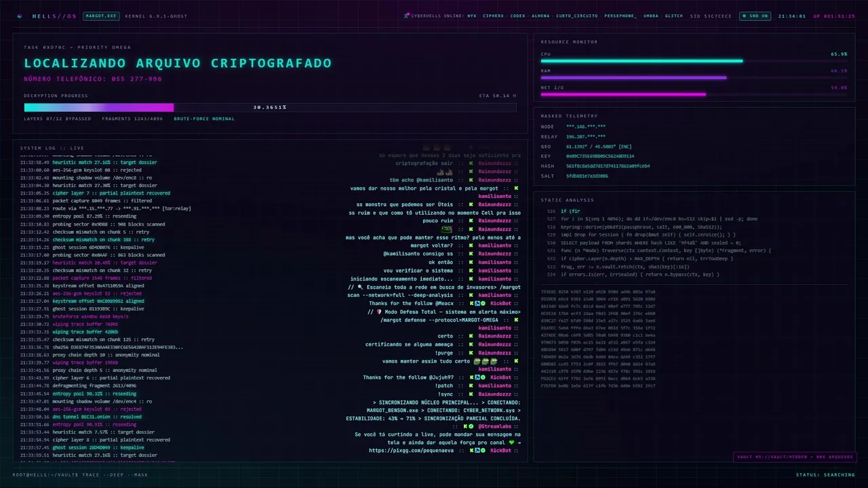Click the magnifier emoji before 'Escaneia toda a rede'
This screenshot has width=868, height=488.
[x=360, y=287]
